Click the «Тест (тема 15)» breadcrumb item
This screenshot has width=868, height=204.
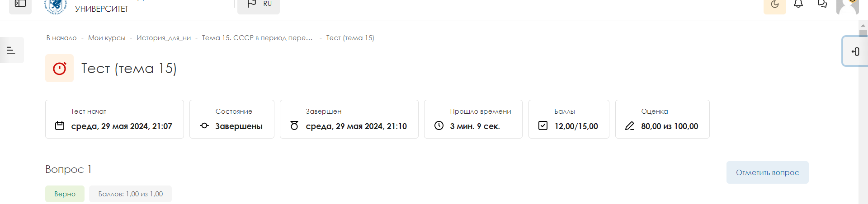pyautogui.click(x=350, y=38)
